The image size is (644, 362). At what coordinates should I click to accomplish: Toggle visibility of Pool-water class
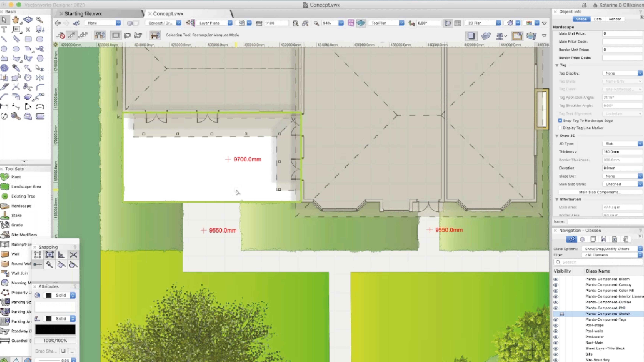(556, 337)
